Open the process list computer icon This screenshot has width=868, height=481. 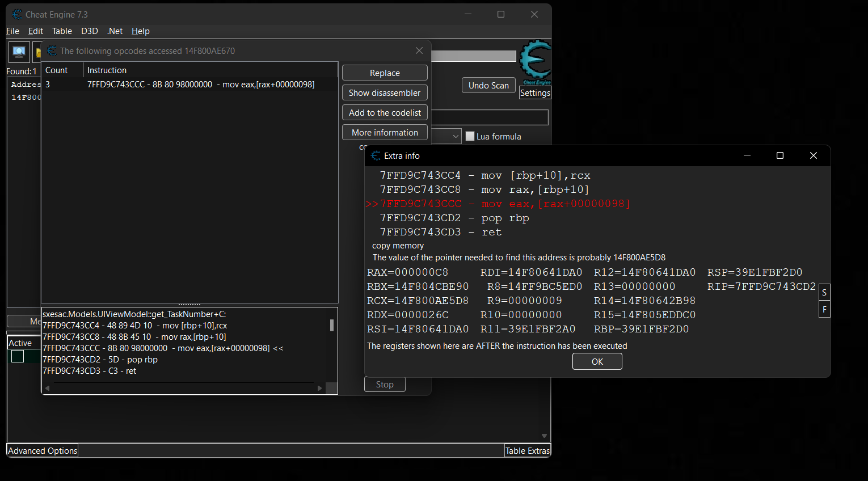(19, 52)
